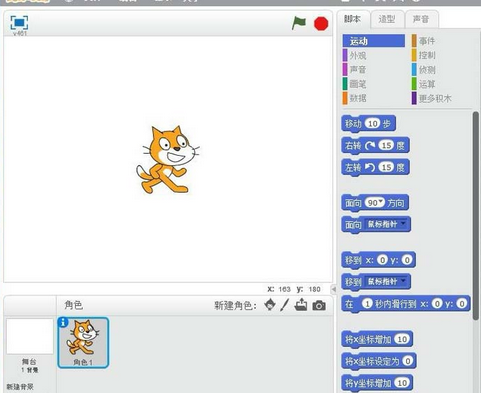This screenshot has height=393, width=481.
Task: Select the 控制 control category
Action: click(x=424, y=55)
